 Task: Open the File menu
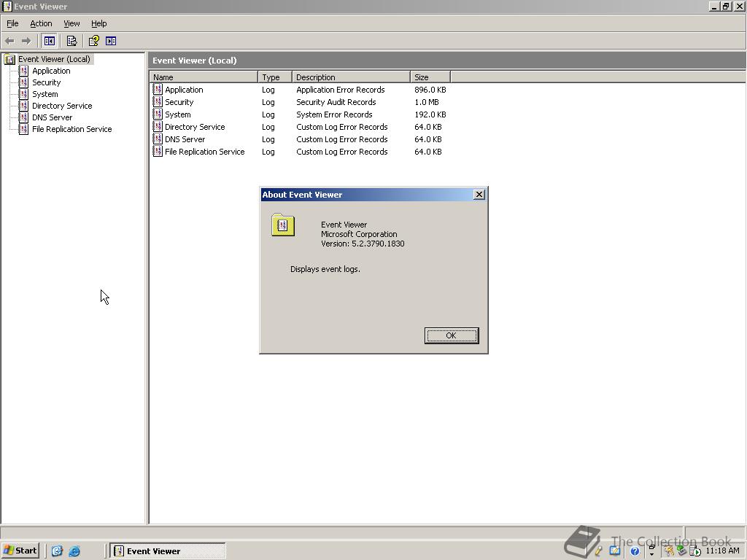(12, 23)
